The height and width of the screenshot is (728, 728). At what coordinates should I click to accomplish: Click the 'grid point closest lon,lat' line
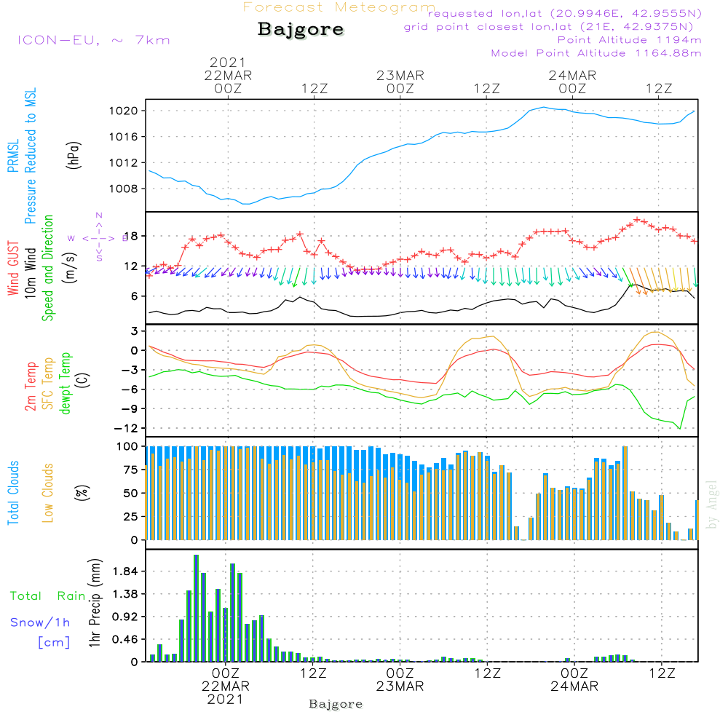(x=548, y=27)
